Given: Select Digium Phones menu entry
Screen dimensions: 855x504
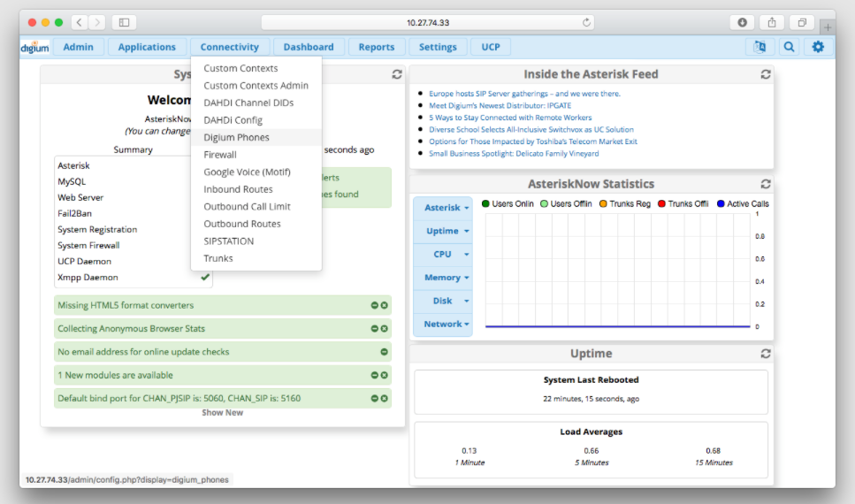Looking at the screenshot, I should (256, 137).
